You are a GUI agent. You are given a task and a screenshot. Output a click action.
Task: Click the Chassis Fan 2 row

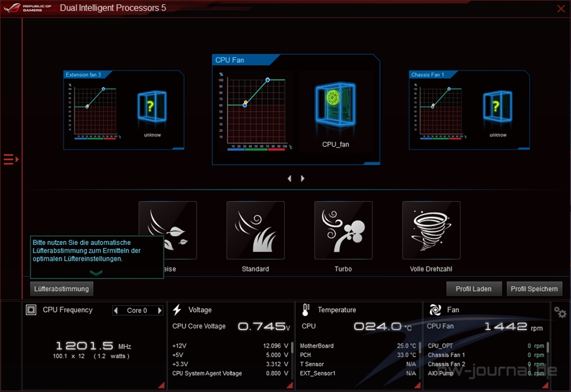[x=486, y=364]
